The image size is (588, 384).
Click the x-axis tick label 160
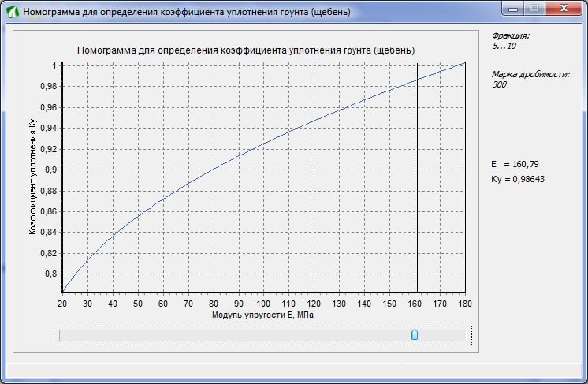[415, 304]
